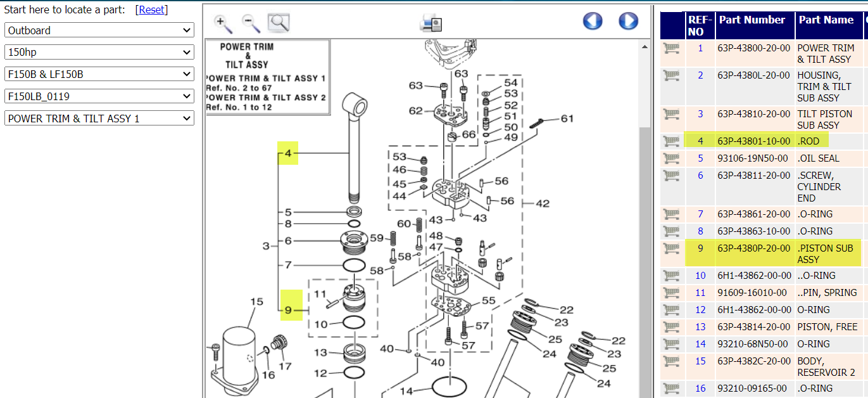Click callout 15 reservoir on the diagram
This screenshot has width=868, height=398.
(x=256, y=302)
